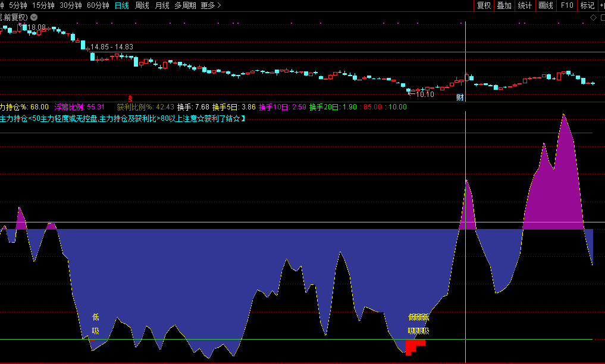Click the plus button right of 标记
This screenshot has height=364, width=605.
coord(601,5)
